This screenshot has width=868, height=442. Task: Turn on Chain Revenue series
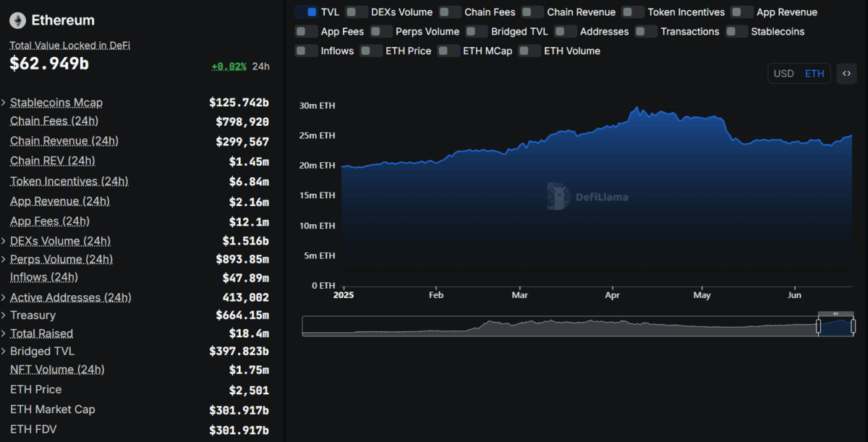point(532,12)
